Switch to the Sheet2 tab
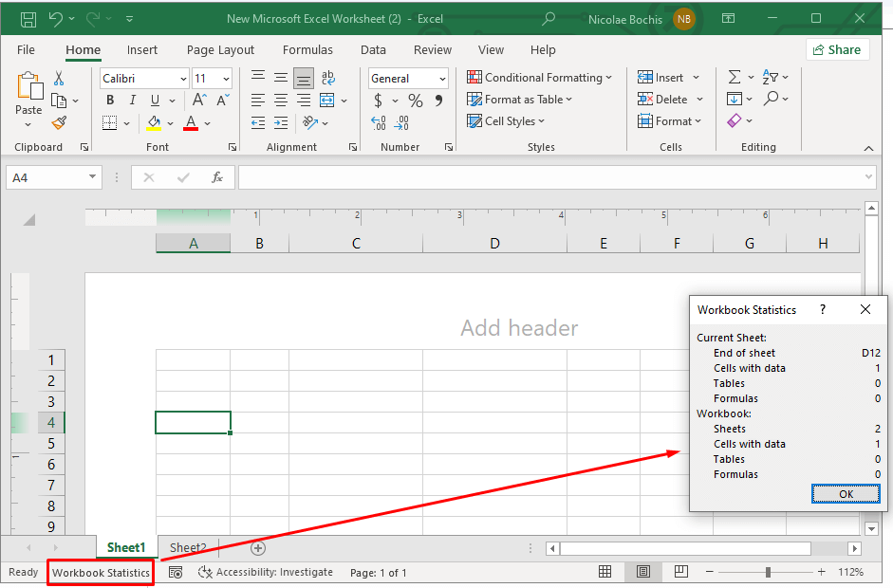This screenshot has width=893, height=588. click(x=188, y=547)
